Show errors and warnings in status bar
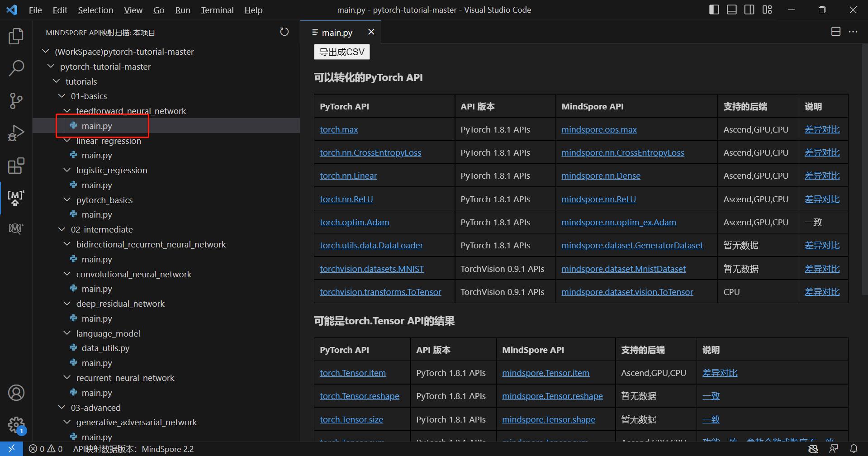Image resolution: width=868 pixels, height=456 pixels. (x=46, y=449)
